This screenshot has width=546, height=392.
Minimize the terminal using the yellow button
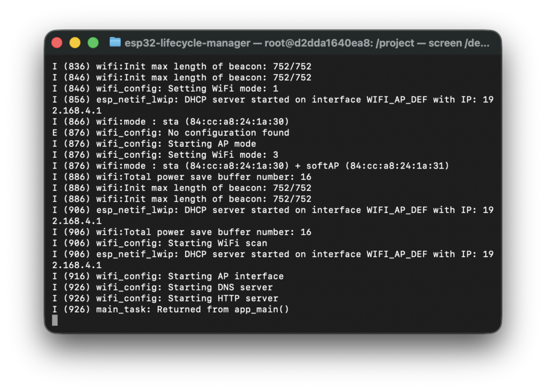point(75,43)
